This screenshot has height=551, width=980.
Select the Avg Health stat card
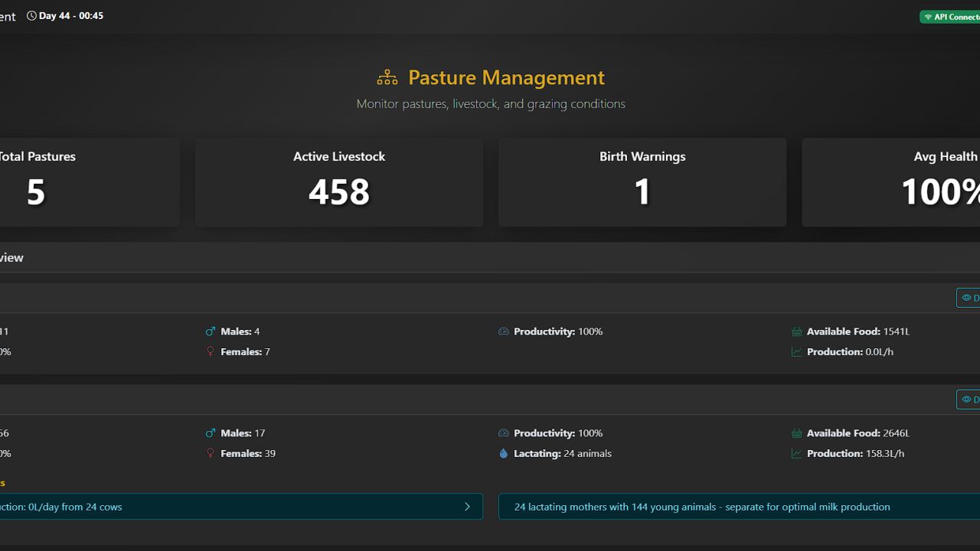[890, 182]
